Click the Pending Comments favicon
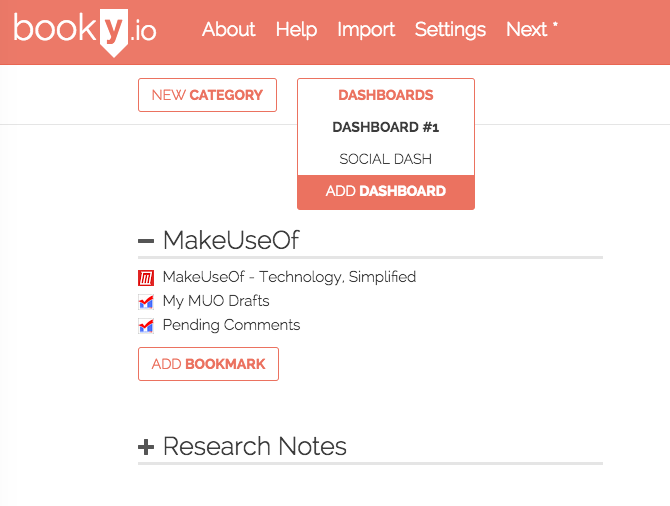670x506 pixels. coord(146,325)
